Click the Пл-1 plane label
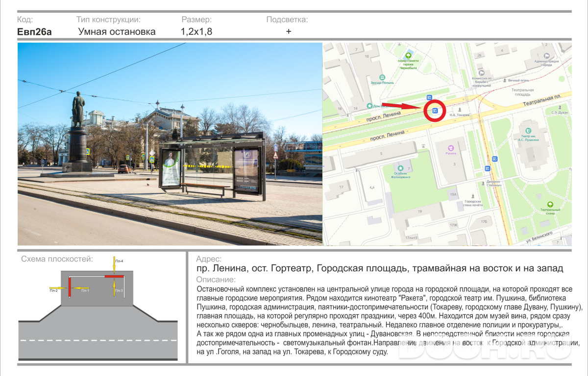 85,291
